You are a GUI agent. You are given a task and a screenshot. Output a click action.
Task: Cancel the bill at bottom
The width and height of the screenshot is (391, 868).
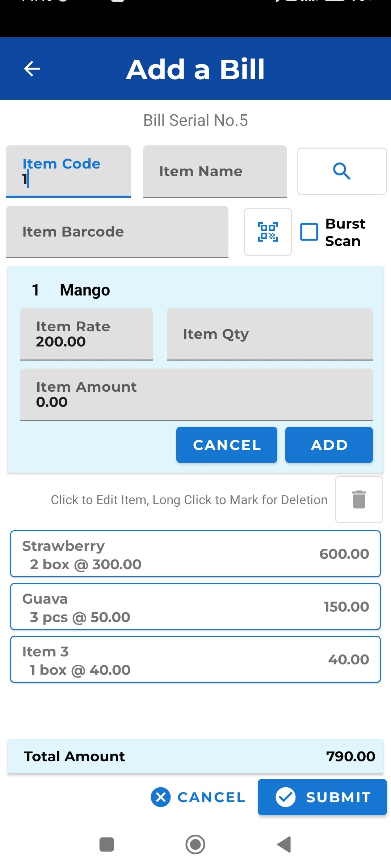(198, 797)
